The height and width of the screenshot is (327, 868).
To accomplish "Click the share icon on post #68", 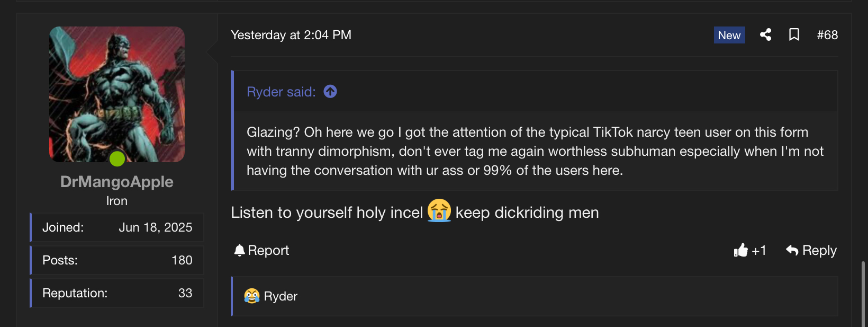I will (x=765, y=35).
